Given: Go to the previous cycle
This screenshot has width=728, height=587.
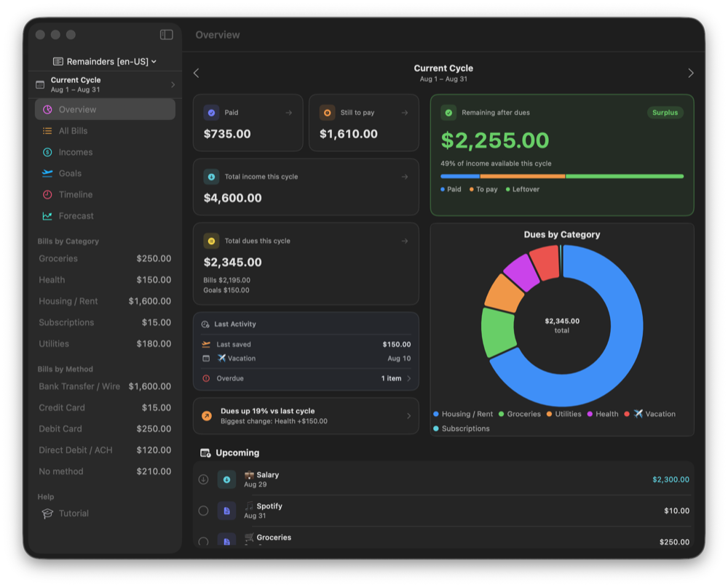Looking at the screenshot, I should click(197, 73).
